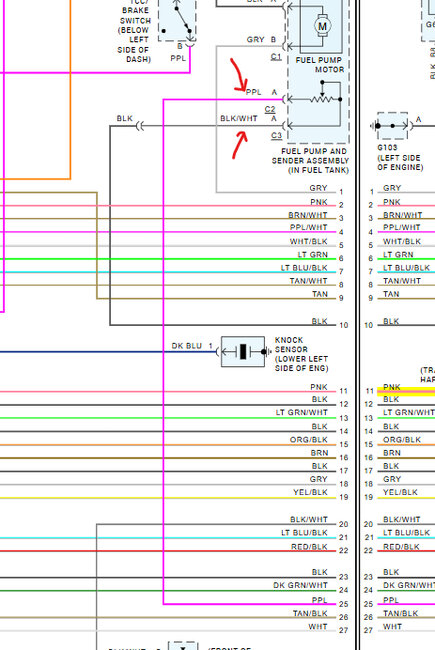Click ORG/BLK label at right-side pin 15
The width and height of the screenshot is (435, 650).
click(x=402, y=440)
